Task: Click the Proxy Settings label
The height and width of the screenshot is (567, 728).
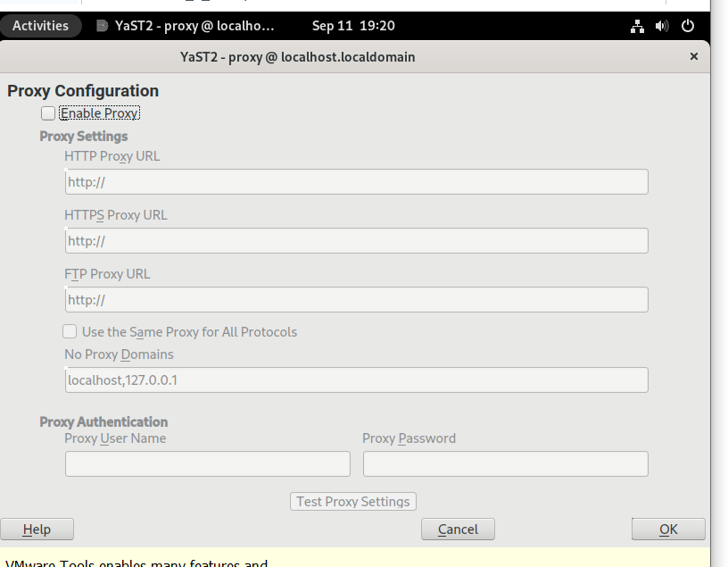Action: click(84, 137)
